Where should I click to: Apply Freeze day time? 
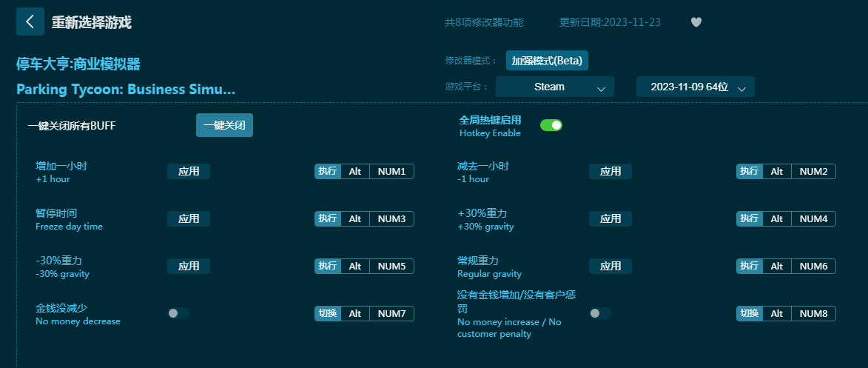click(189, 219)
